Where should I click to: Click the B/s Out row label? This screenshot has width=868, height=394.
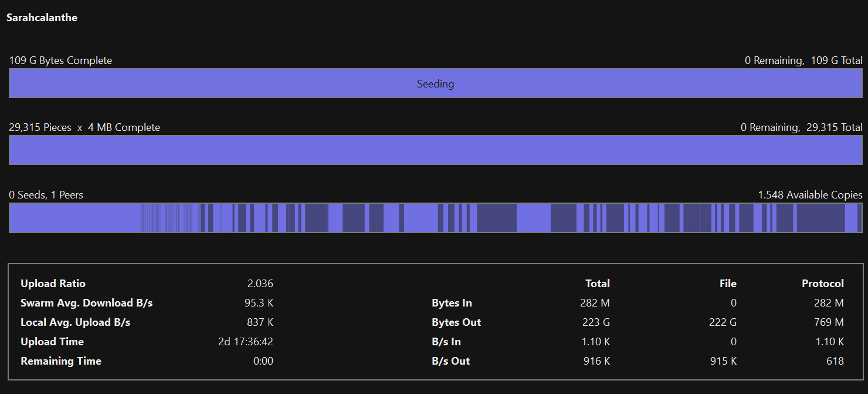451,361
